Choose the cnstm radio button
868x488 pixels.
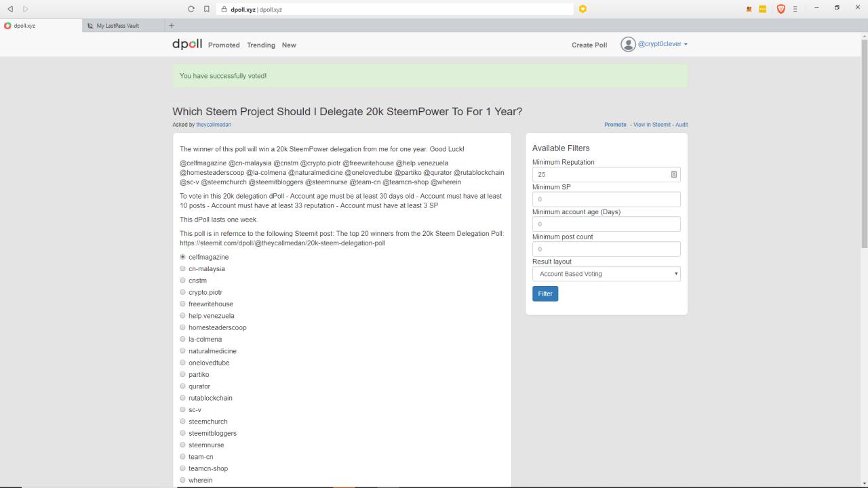point(182,281)
